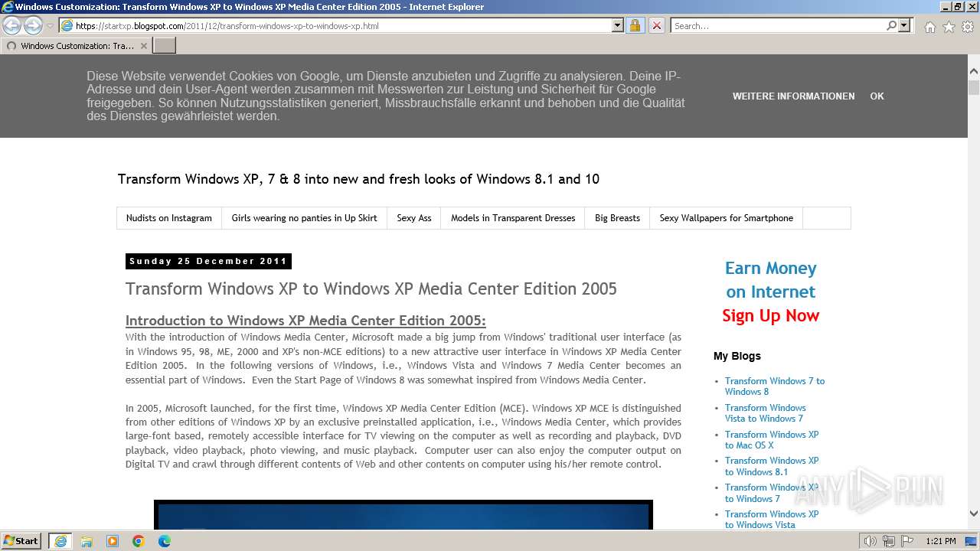Open Microsoft Edge taskbar icon
The width and height of the screenshot is (980, 551).
[165, 541]
